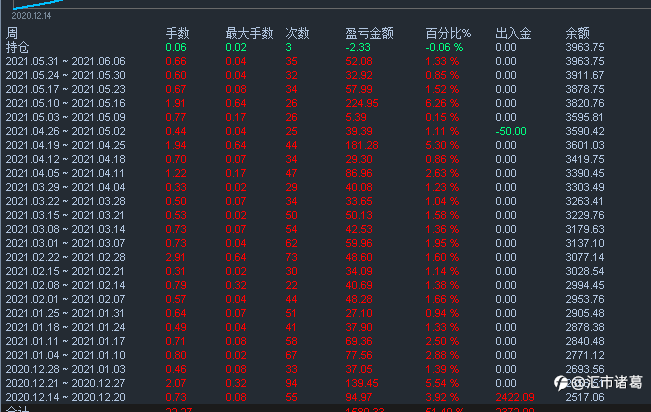Click the 224.95 profit amount cell
The height and width of the screenshot is (412, 651).
pyautogui.click(x=361, y=103)
